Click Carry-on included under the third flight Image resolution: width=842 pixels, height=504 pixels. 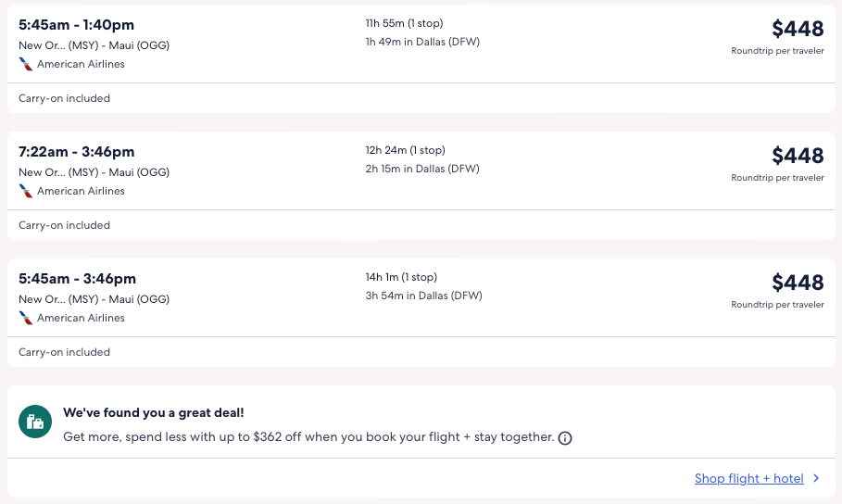coord(65,352)
